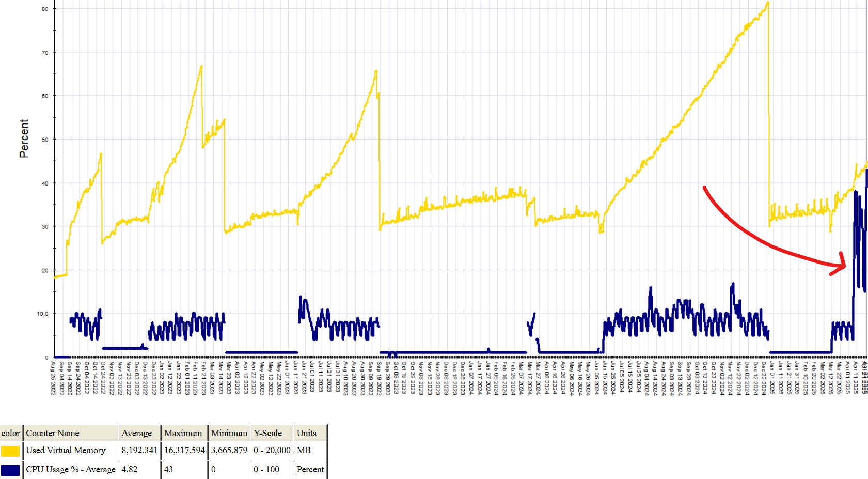Click the 'CPU Usage % - Average' counter name
This screenshot has height=479, width=868.
click(71, 469)
